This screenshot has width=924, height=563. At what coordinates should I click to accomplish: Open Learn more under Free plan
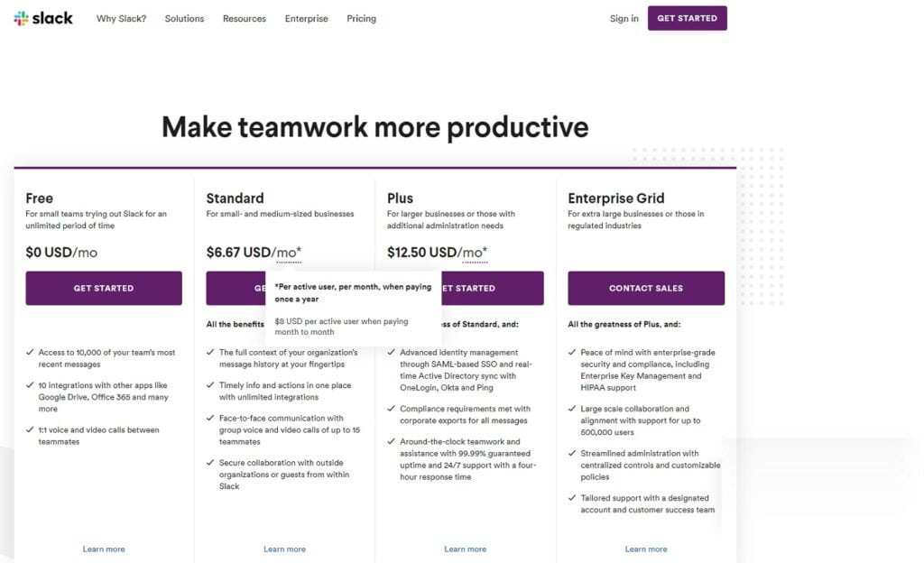[x=104, y=549]
